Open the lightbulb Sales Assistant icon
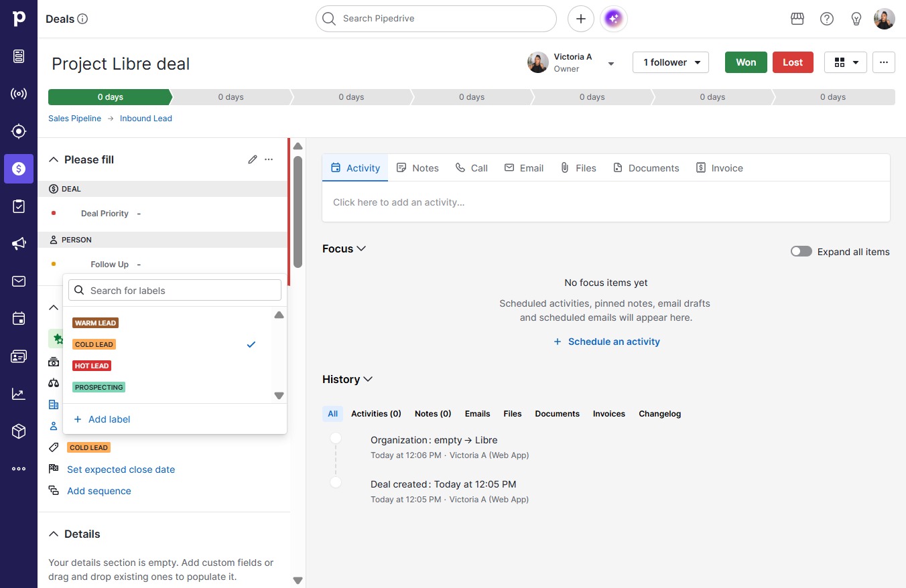The image size is (906, 588). point(856,19)
